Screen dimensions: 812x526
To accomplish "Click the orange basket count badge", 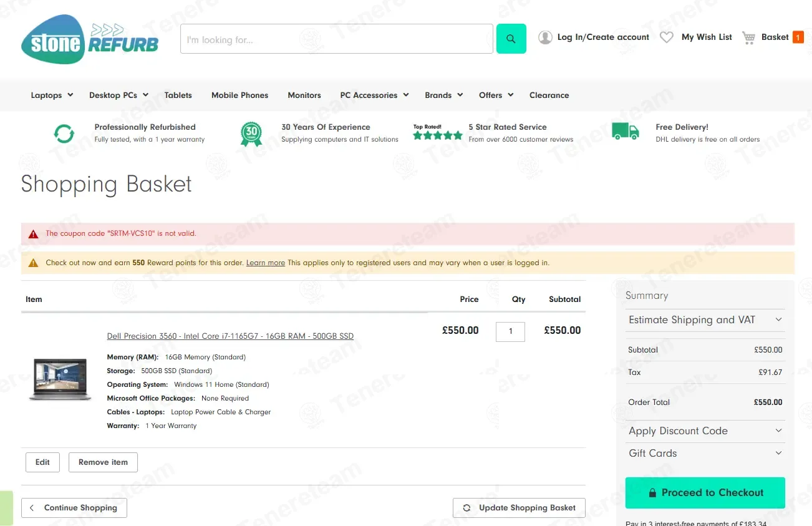I will coord(798,37).
